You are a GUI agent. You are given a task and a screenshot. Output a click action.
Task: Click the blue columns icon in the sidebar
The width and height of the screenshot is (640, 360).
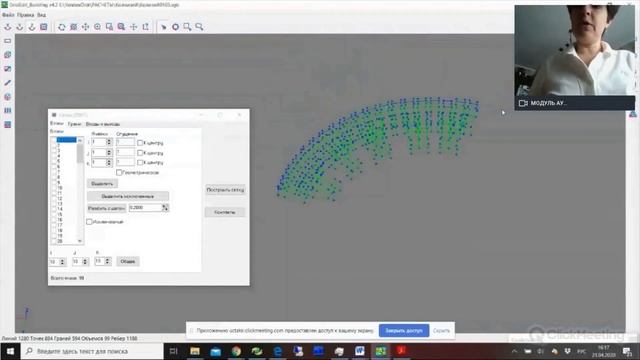click(7, 111)
